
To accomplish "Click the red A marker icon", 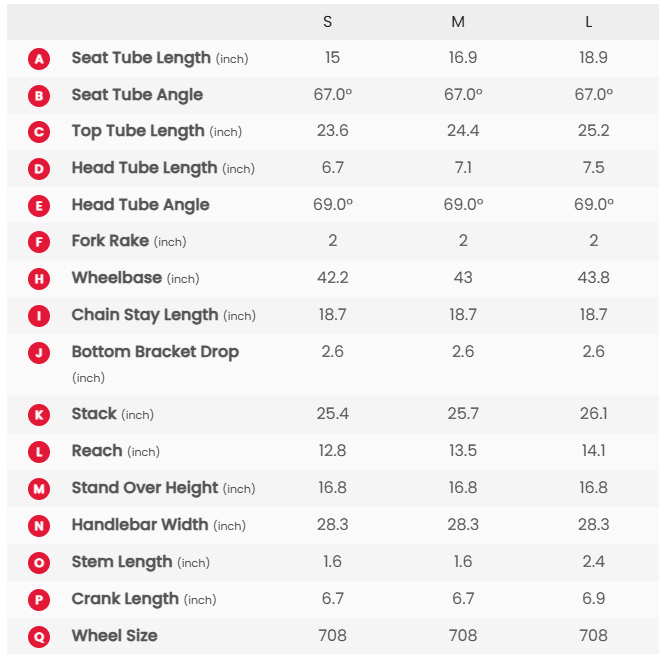I will click(x=39, y=59).
